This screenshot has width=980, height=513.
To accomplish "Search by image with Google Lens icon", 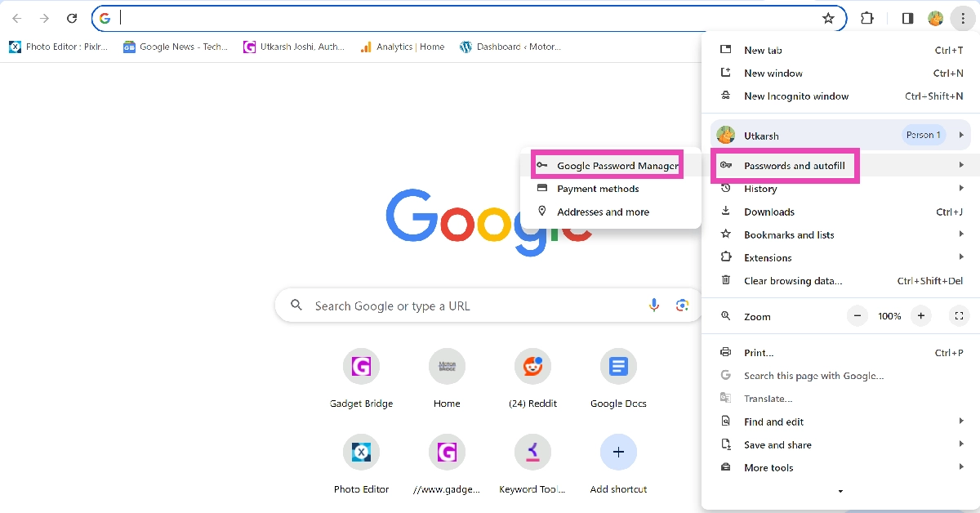I will (682, 306).
